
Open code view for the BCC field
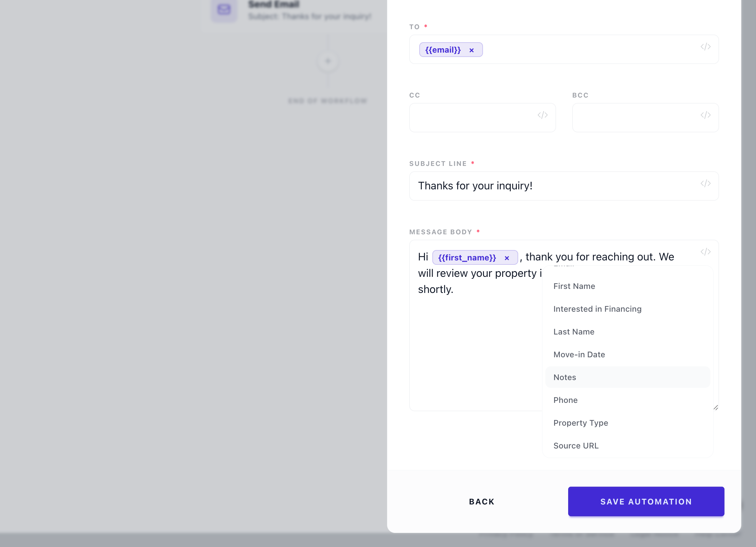[706, 115]
